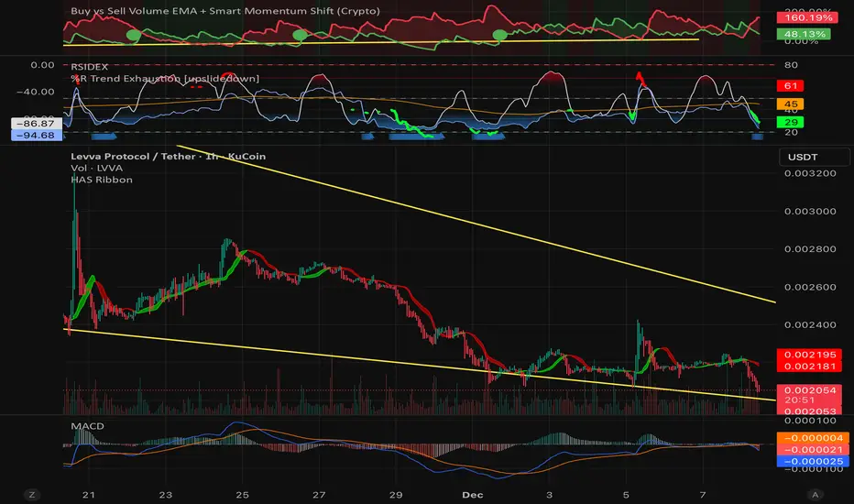Click the 0.002181 price label
The width and height of the screenshot is (854, 504).
point(810,367)
